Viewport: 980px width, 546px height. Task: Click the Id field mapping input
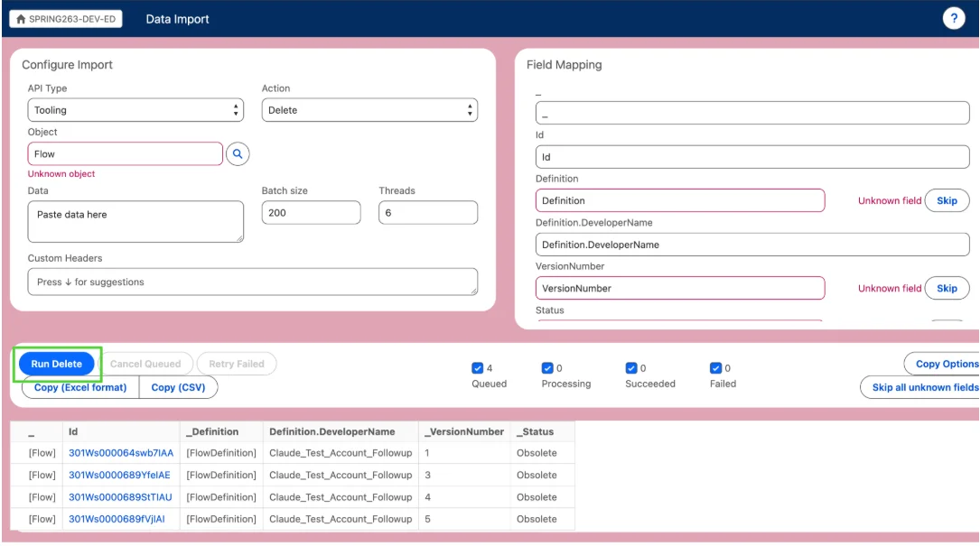coord(752,157)
